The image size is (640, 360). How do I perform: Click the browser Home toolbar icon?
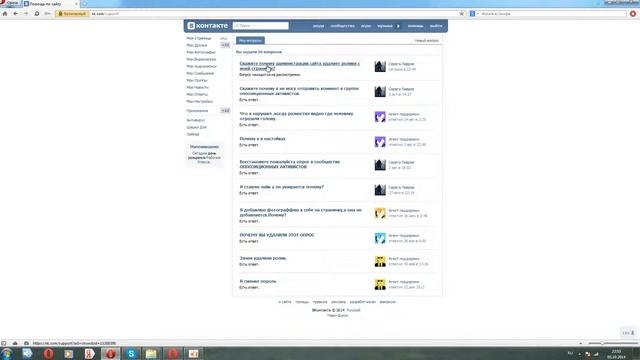(x=5, y=13)
